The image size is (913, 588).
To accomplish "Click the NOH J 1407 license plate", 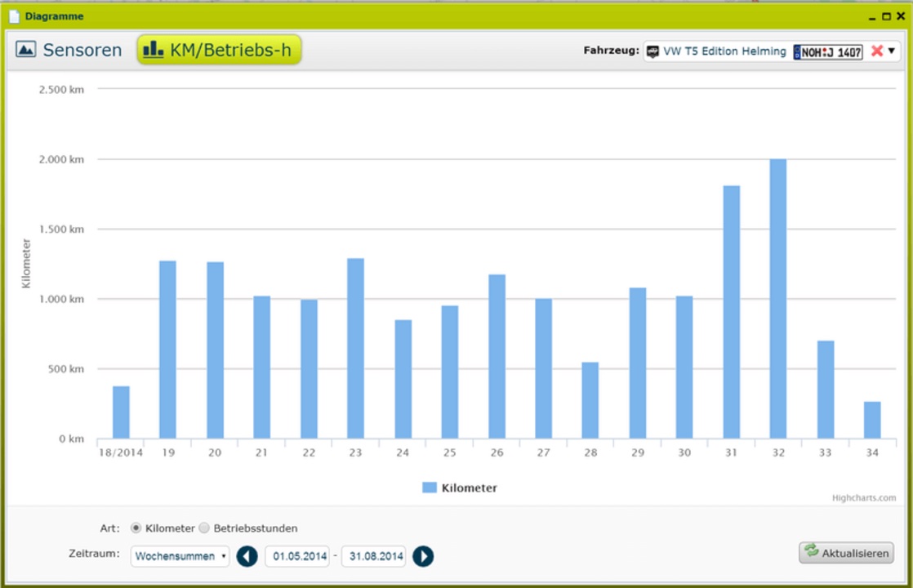I will pos(828,51).
